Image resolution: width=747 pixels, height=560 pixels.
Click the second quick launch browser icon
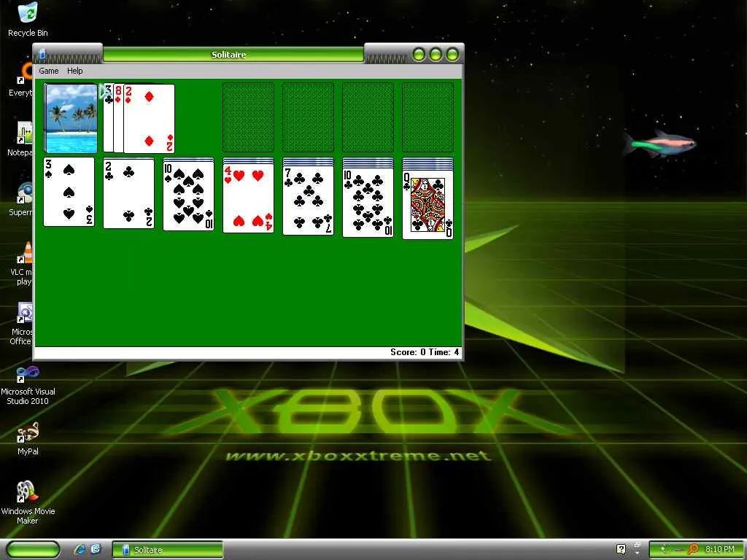tap(96, 550)
